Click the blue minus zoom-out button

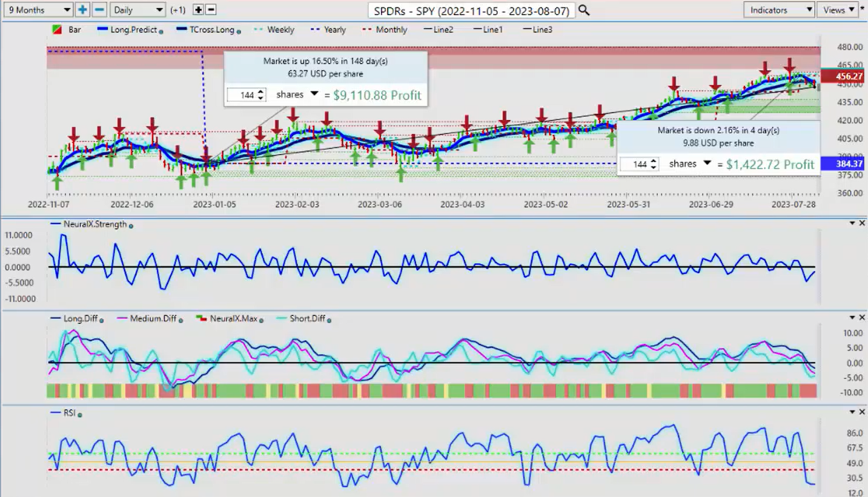100,10
